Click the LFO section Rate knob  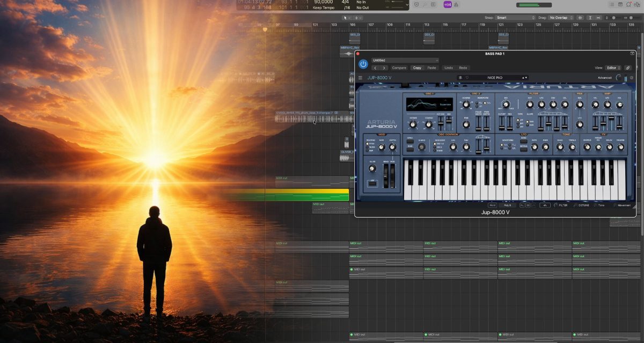[x=535, y=147]
